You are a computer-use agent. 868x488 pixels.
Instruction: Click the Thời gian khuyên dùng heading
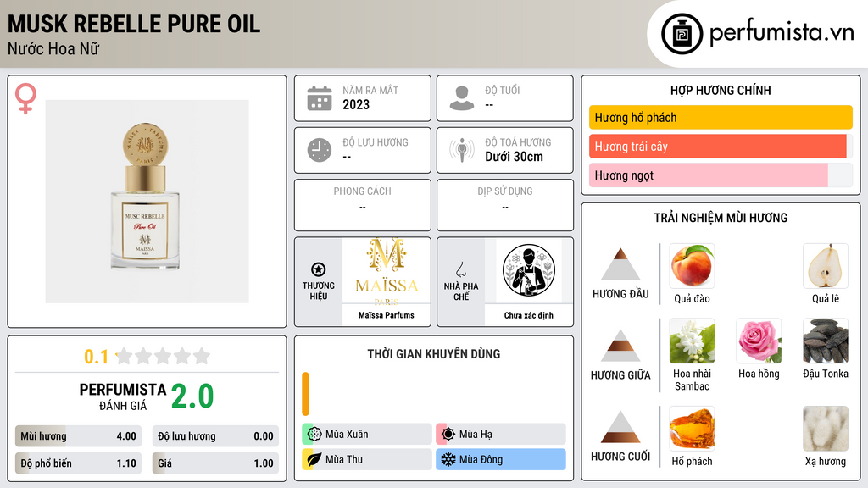(434, 353)
